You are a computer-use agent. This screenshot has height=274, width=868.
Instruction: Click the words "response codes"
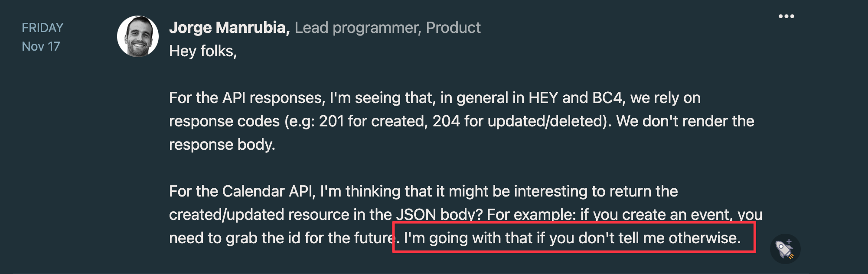coord(224,121)
